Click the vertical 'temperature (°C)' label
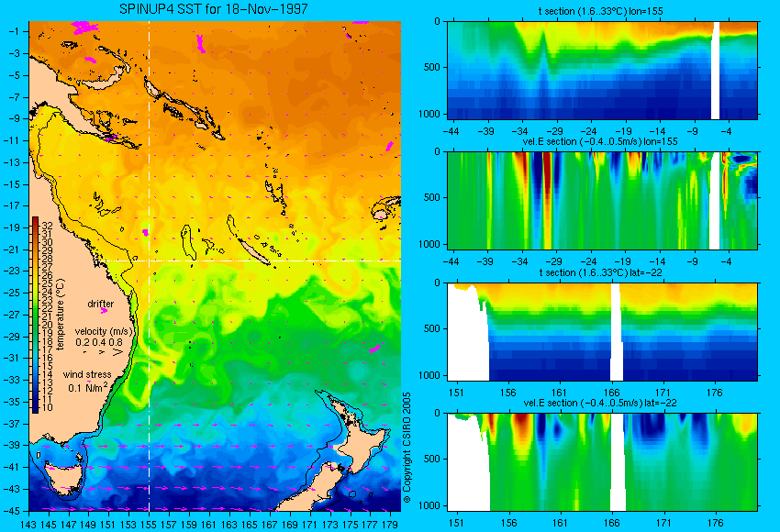The width and height of the screenshot is (780, 532). tap(61, 315)
